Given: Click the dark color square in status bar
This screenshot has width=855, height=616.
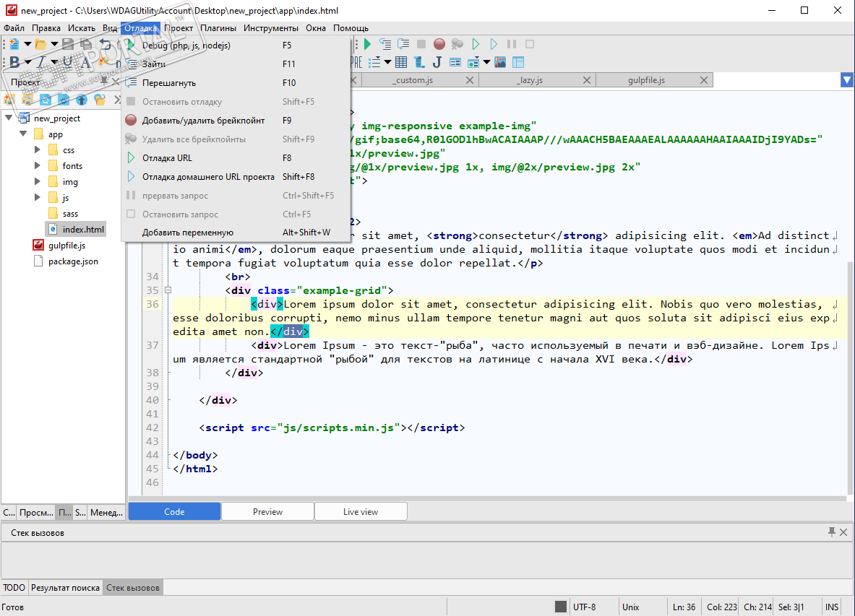Looking at the screenshot, I should pos(560,607).
